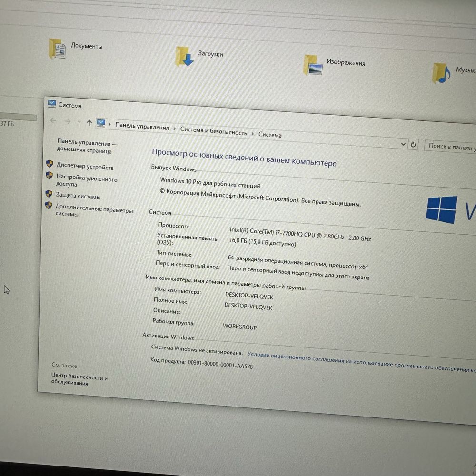This screenshot has height=476, width=476.
Task: Open the recent locations dropdown arrow
Action: (x=79, y=122)
